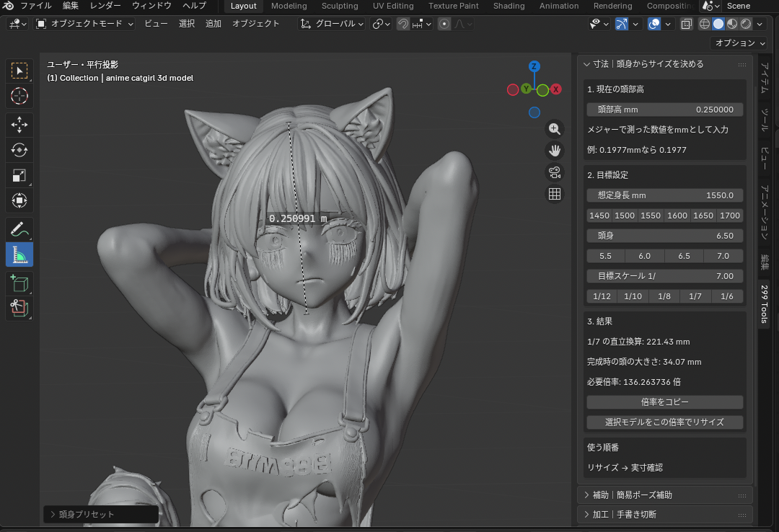Screen dimensions: 779x532
Task: Set height preset 1600
Action: click(x=677, y=216)
